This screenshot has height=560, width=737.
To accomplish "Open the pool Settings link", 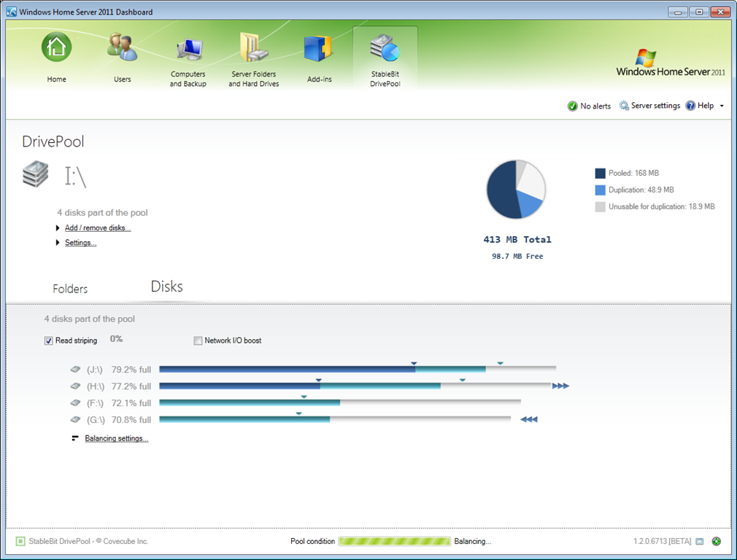I will (x=80, y=242).
